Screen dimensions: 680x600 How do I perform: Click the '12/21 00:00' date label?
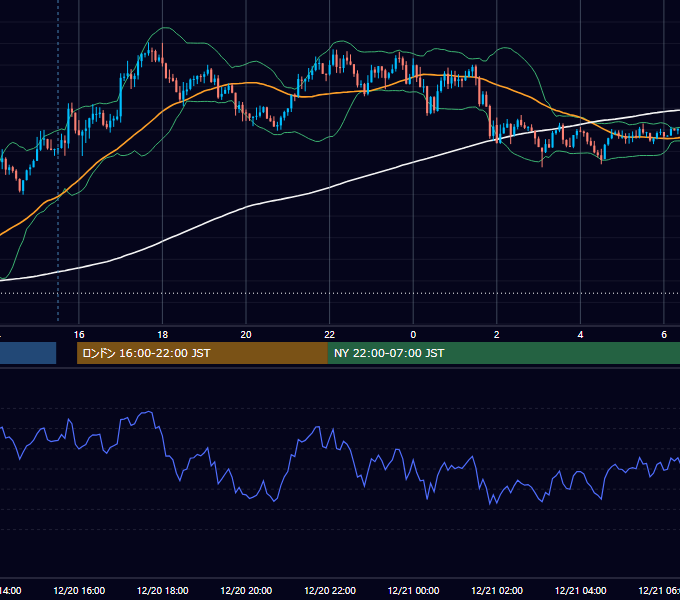tap(413, 591)
